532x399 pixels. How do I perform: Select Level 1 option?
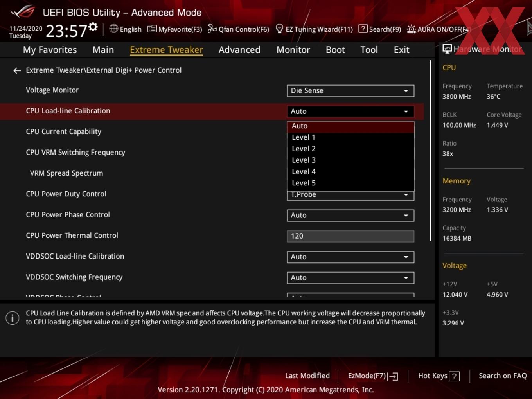[350, 137]
